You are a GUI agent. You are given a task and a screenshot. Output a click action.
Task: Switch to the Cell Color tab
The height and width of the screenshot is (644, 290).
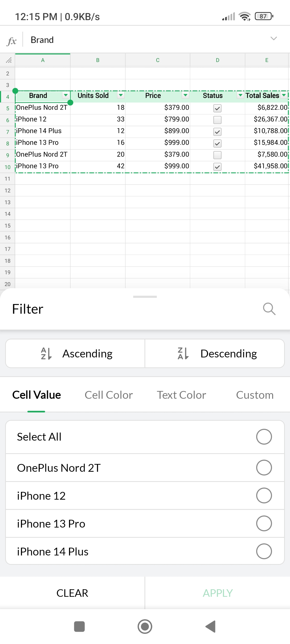tap(108, 395)
